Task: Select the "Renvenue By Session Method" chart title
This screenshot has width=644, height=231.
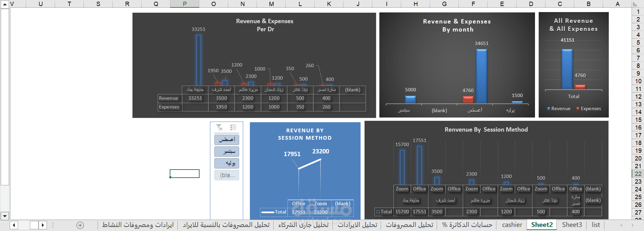Action: click(x=486, y=130)
